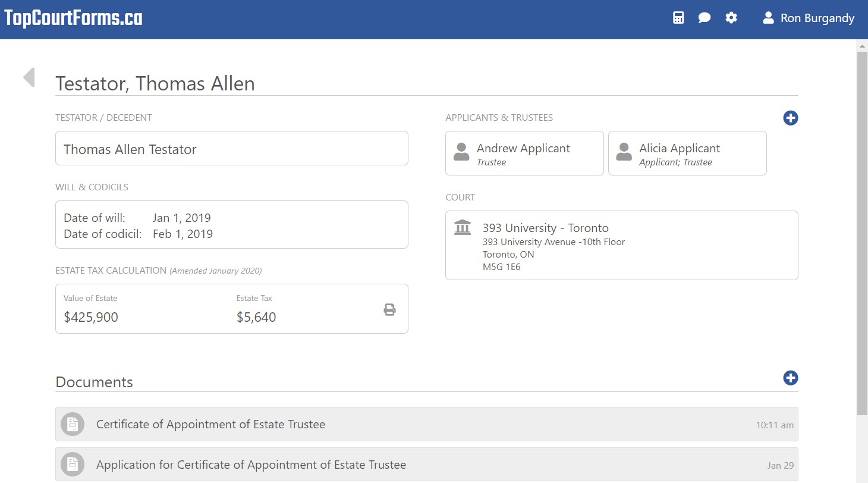
Task: Open the 393 University Toronto court card
Action: tap(621, 245)
